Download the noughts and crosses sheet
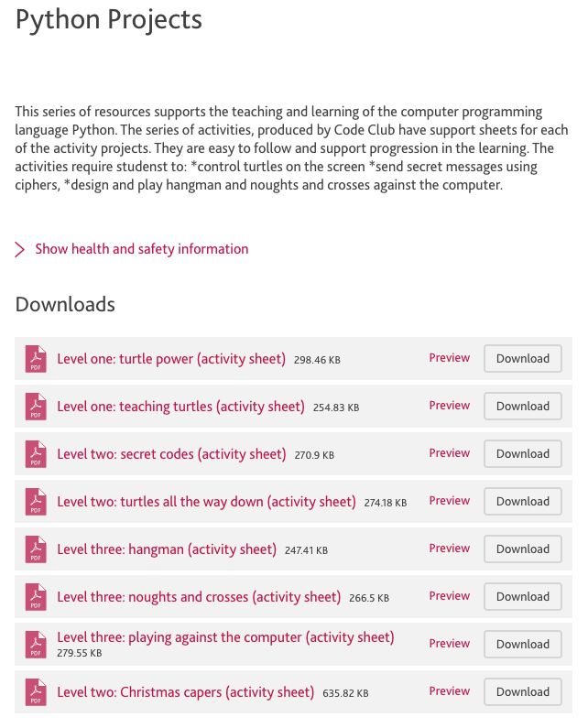Screen dimensions: 588x728 pos(522,597)
